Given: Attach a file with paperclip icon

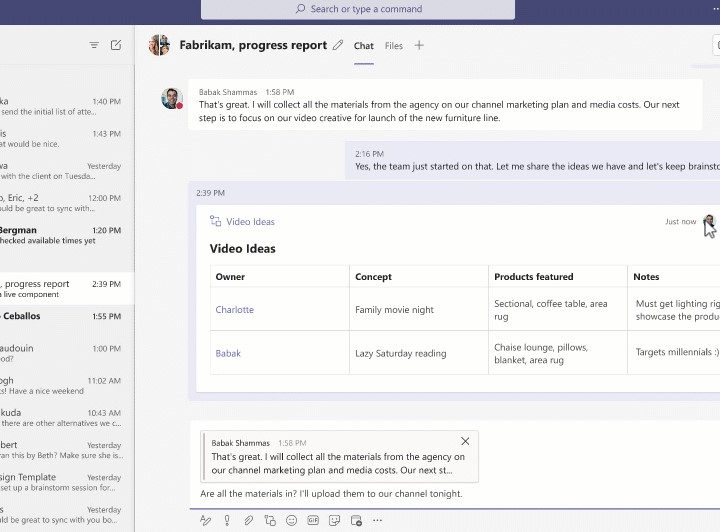Looking at the screenshot, I should tap(248, 520).
